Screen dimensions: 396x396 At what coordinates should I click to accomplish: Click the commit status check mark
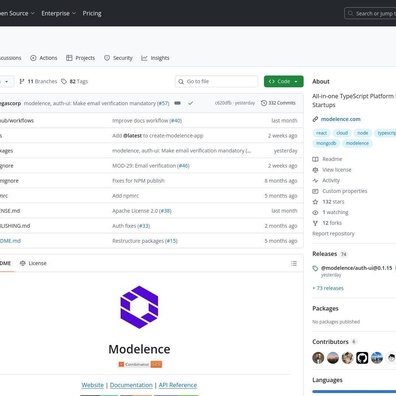[190, 103]
